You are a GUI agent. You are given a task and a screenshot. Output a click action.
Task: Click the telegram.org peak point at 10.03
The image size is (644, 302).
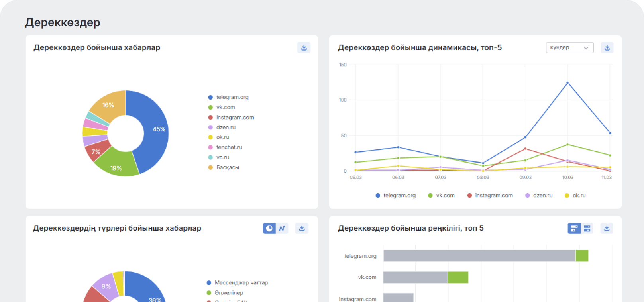[567, 83]
